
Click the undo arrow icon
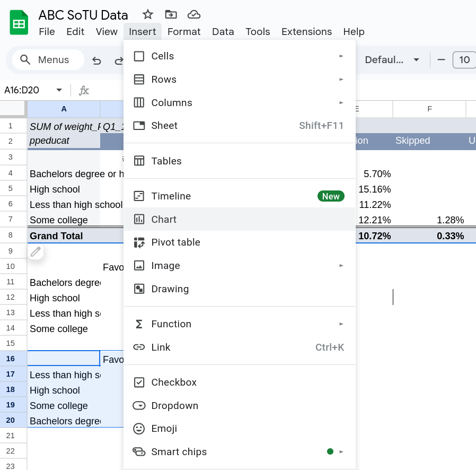pos(96,60)
